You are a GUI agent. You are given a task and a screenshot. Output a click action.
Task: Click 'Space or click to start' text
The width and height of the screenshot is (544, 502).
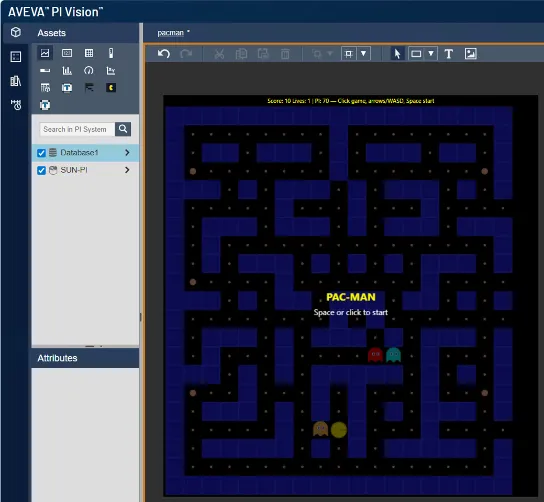tap(351, 312)
